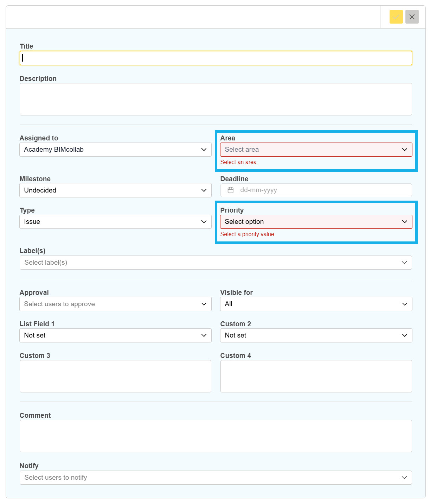The height and width of the screenshot is (504, 430).
Task: Open the Assigned to dropdown
Action: (115, 150)
